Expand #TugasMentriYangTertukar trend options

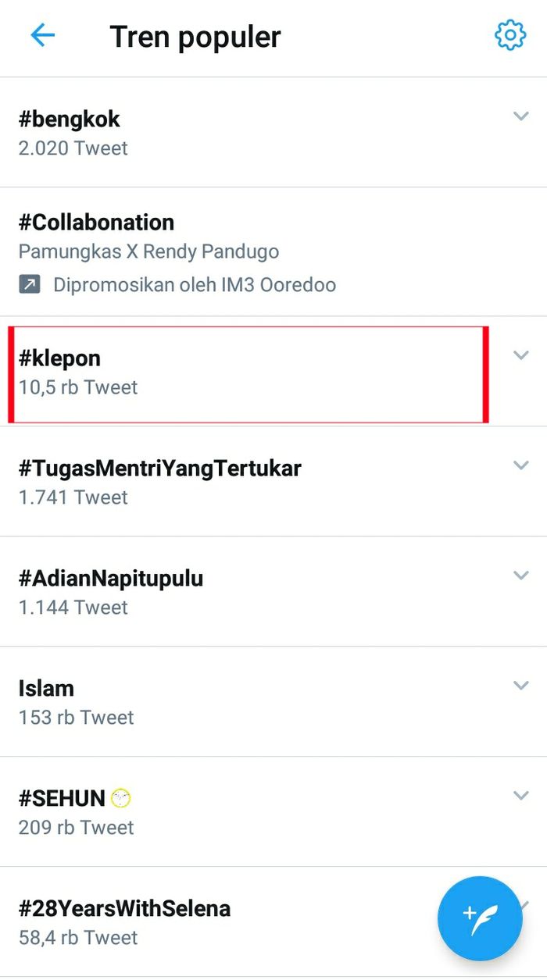tap(521, 465)
